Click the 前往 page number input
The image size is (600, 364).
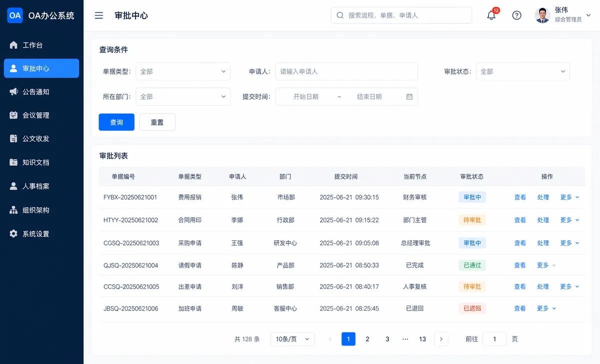(494, 339)
